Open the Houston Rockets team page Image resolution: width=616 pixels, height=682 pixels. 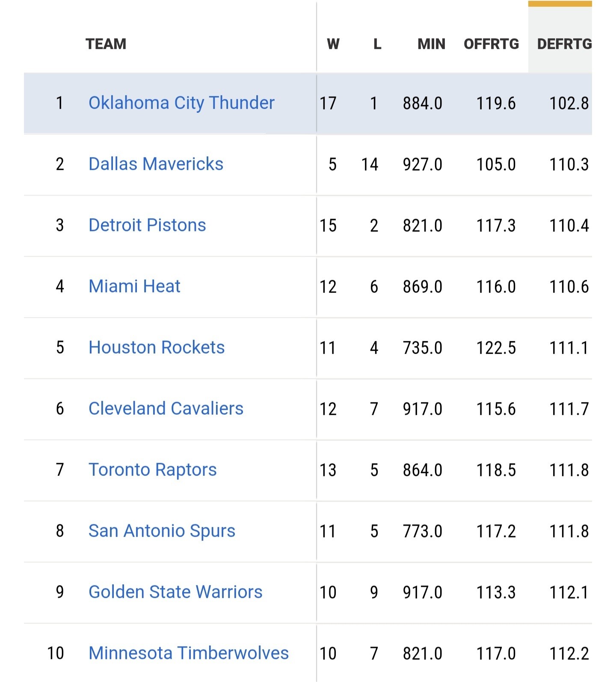pyautogui.click(x=157, y=348)
